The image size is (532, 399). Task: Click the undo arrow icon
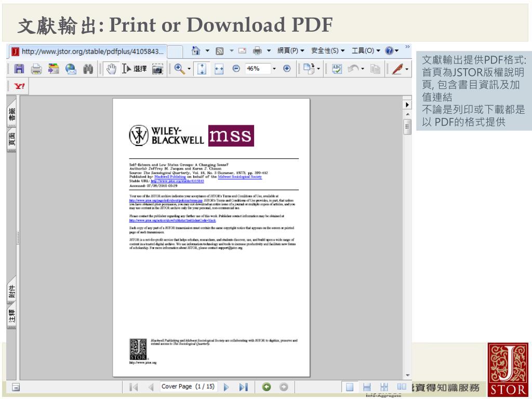pyautogui.click(x=353, y=69)
